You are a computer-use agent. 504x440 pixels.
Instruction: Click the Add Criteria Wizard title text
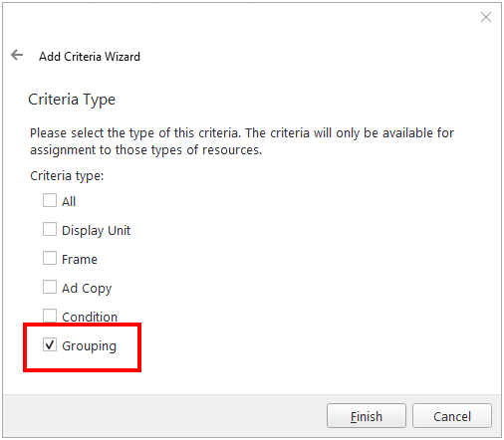click(90, 57)
